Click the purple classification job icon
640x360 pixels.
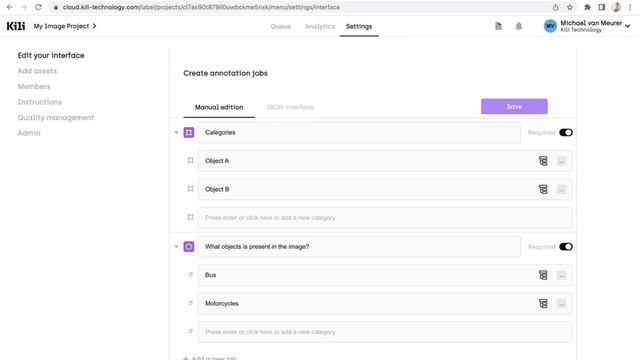pyautogui.click(x=189, y=247)
